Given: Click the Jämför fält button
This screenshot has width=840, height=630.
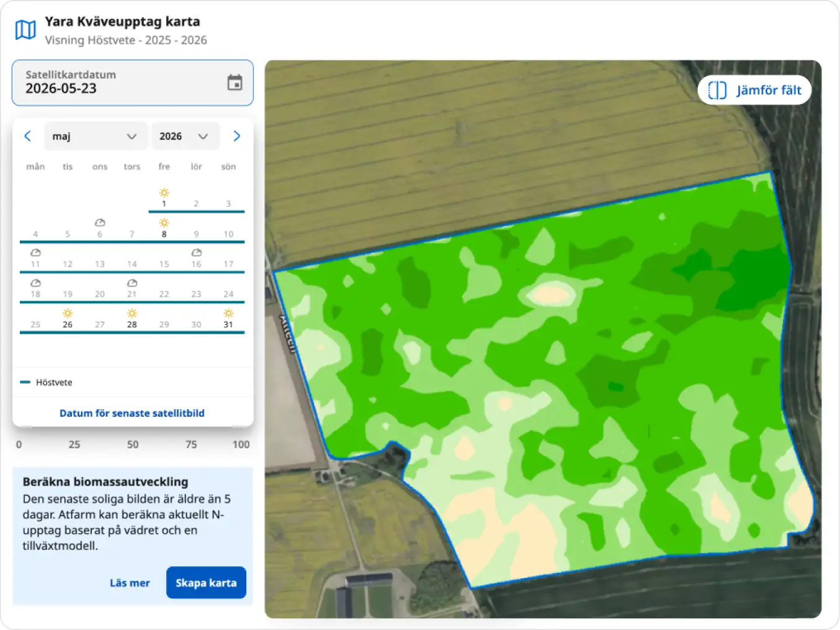Looking at the screenshot, I should pyautogui.click(x=754, y=90).
